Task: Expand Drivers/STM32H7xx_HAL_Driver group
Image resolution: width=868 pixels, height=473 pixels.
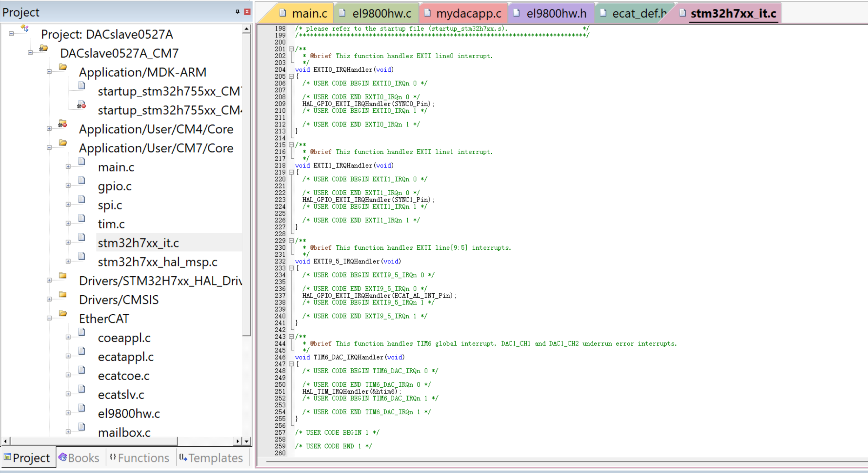Action: pyautogui.click(x=49, y=280)
